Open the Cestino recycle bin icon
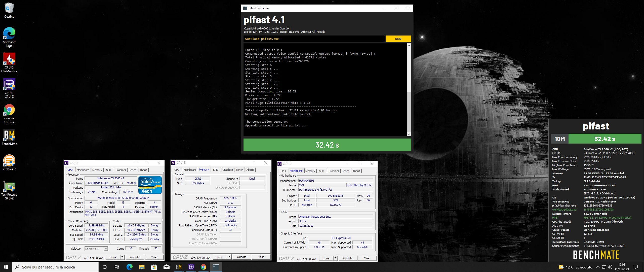The height and width of the screenshot is (272, 644). pos(9,10)
